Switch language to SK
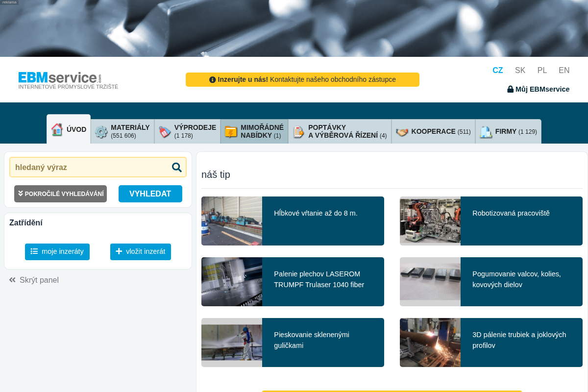 (520, 70)
